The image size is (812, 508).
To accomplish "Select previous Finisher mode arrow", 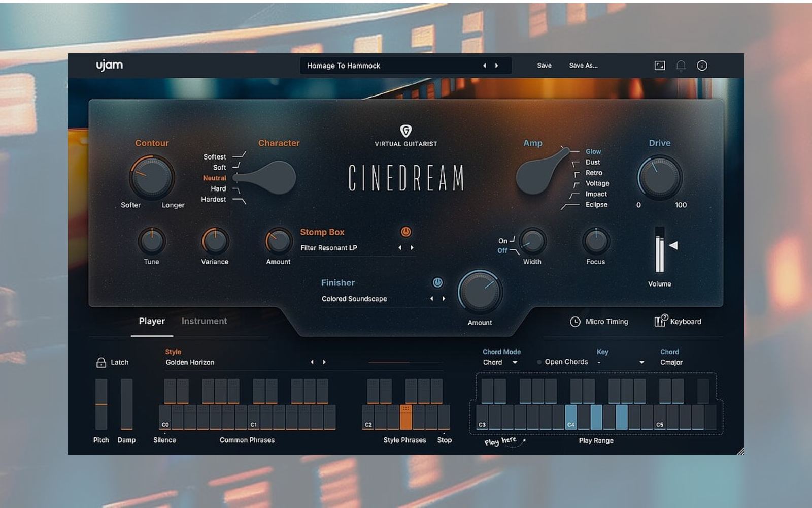I will [x=431, y=299].
